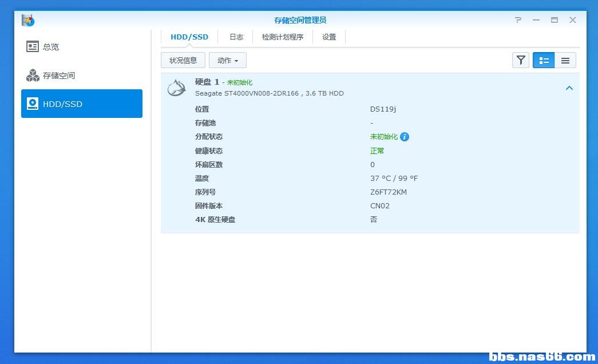The width and height of the screenshot is (598, 364).
Task: Select HDD/SSD in the sidebar
Action: [x=82, y=104]
